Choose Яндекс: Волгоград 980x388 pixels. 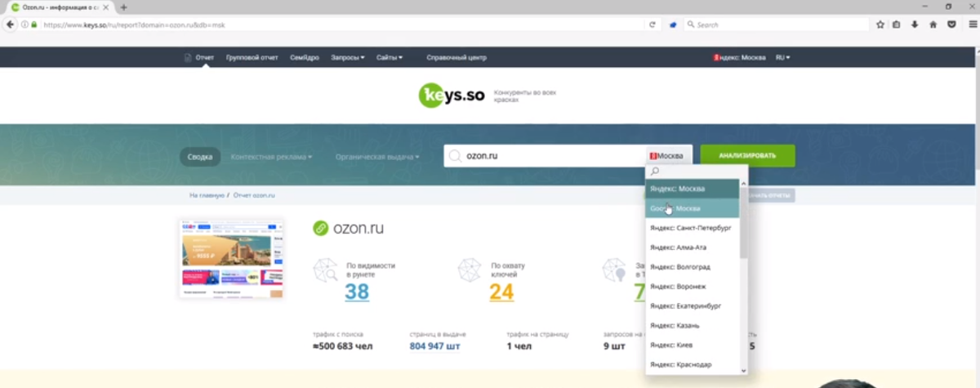pos(693,266)
